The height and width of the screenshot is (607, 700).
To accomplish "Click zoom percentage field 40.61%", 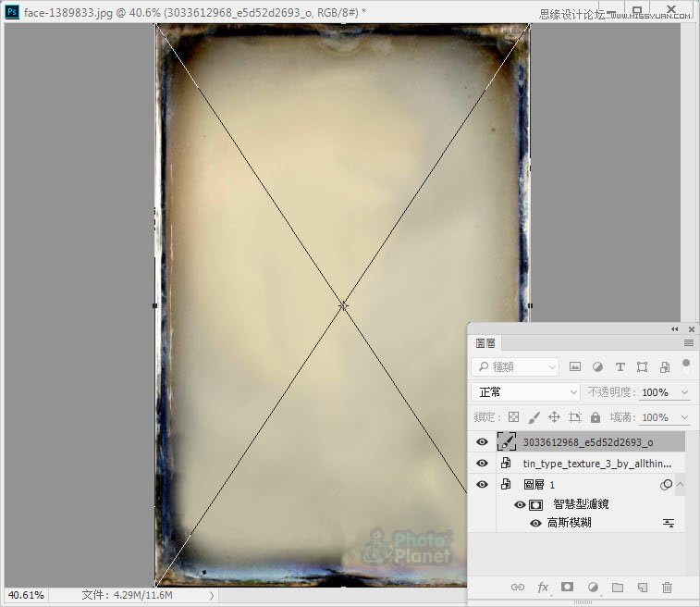I will click(x=26, y=595).
